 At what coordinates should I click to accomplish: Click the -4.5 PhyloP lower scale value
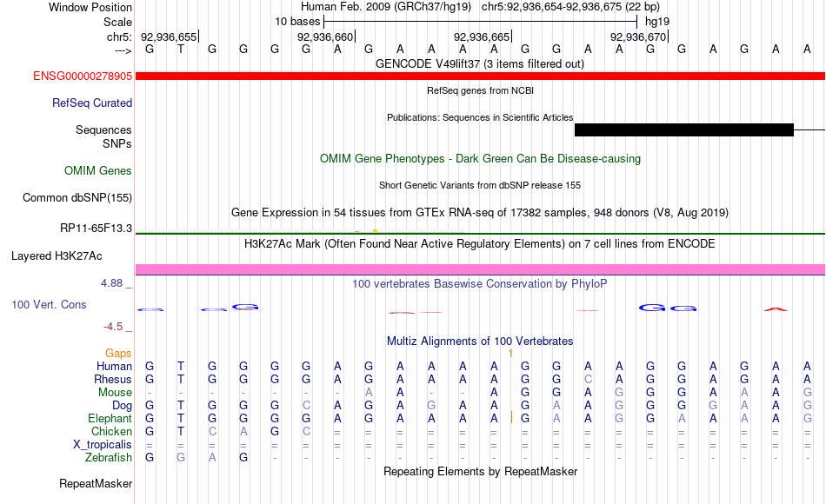tap(113, 327)
